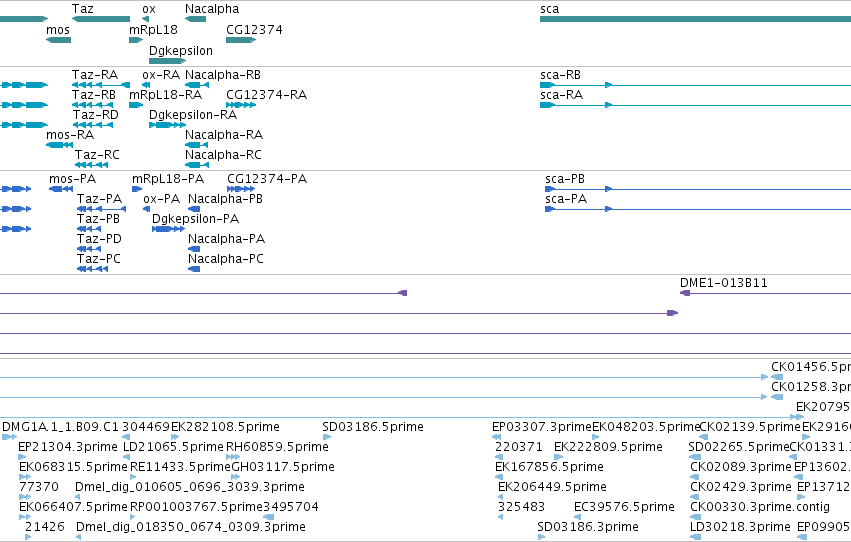The width and height of the screenshot is (851, 542).
Task: Click the RE11433.5prime EST
Action: coord(134,477)
